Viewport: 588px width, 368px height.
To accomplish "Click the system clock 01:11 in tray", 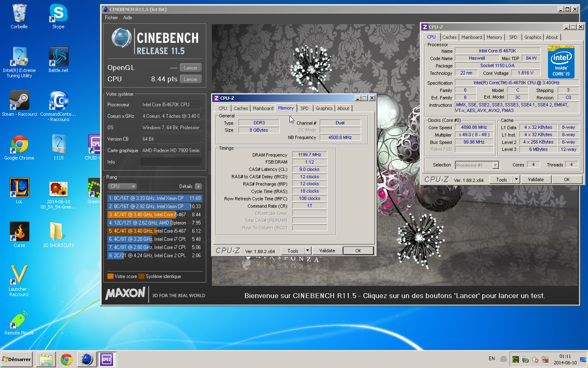I will [565, 356].
